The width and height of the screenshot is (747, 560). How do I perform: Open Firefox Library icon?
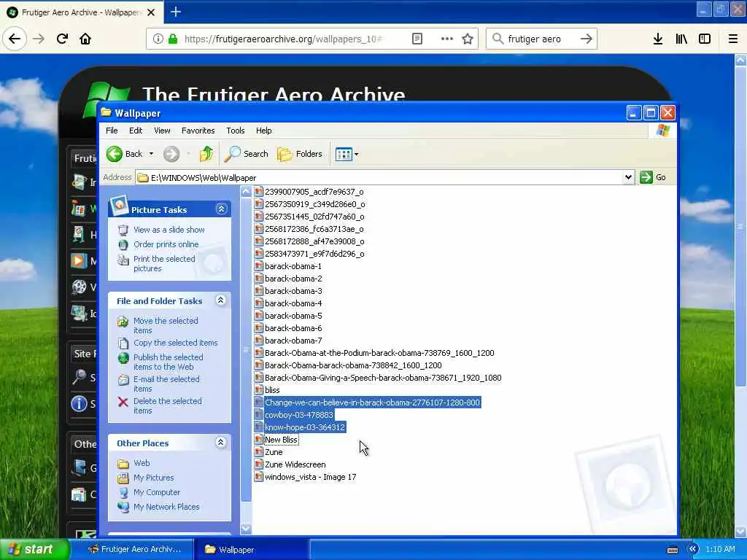point(681,39)
